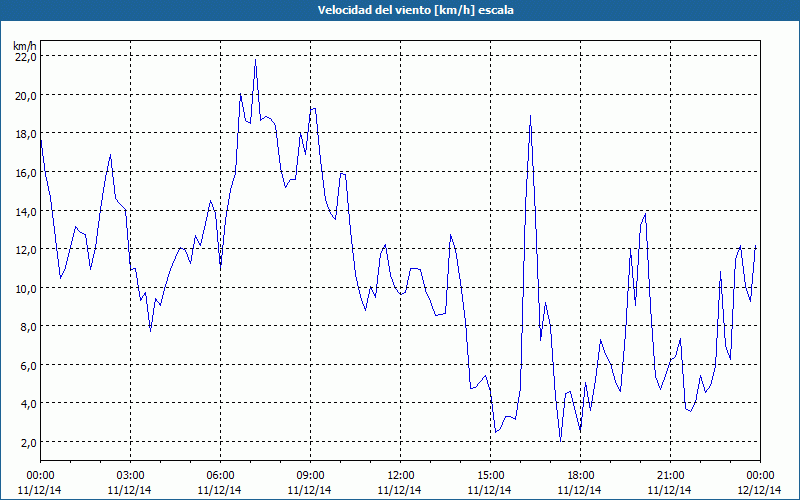Click the 06:00 time label on x-axis
The width and height of the screenshot is (800, 500).
click(x=220, y=476)
